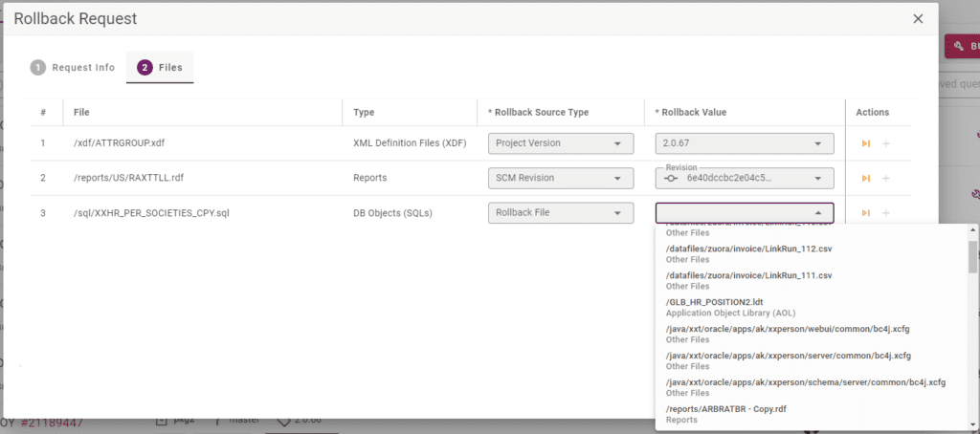Click the plus icon in ATTRGROUP.xdf row

[x=885, y=143]
